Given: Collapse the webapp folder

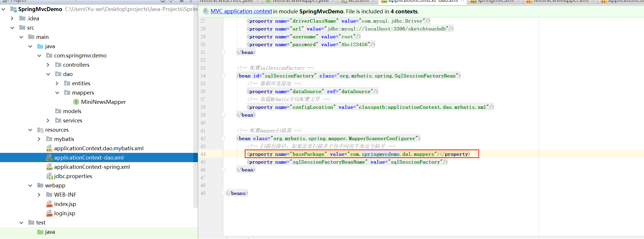Looking at the screenshot, I should [x=30, y=185].
